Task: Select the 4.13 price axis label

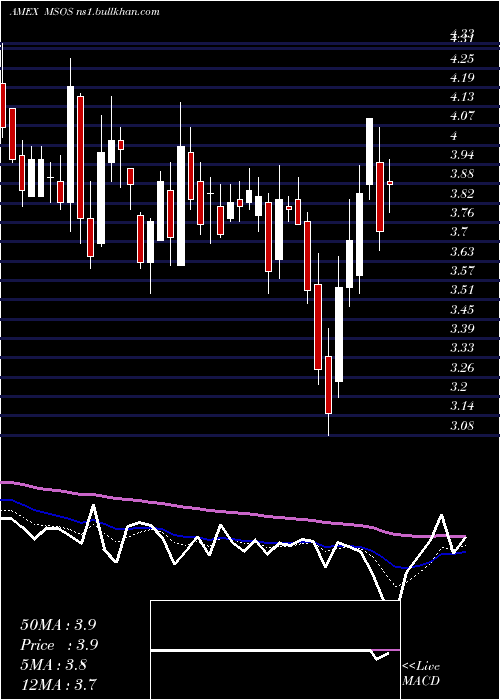Action: click(462, 97)
